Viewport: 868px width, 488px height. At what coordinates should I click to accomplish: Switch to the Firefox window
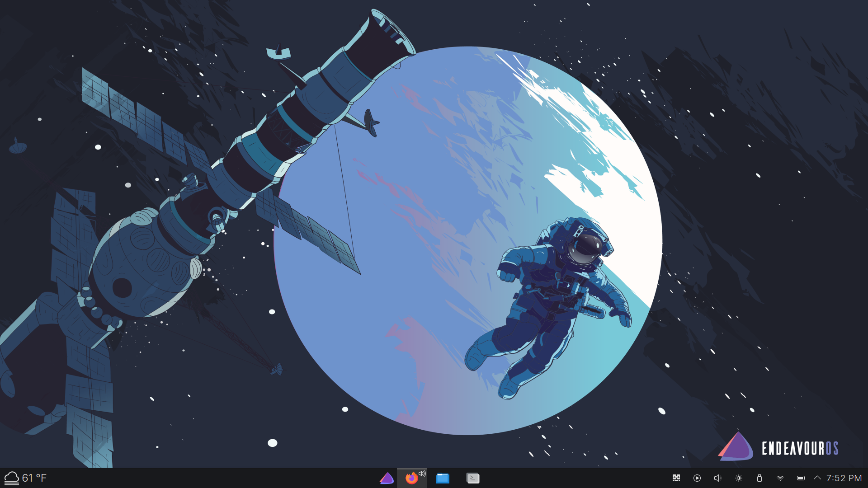click(411, 479)
